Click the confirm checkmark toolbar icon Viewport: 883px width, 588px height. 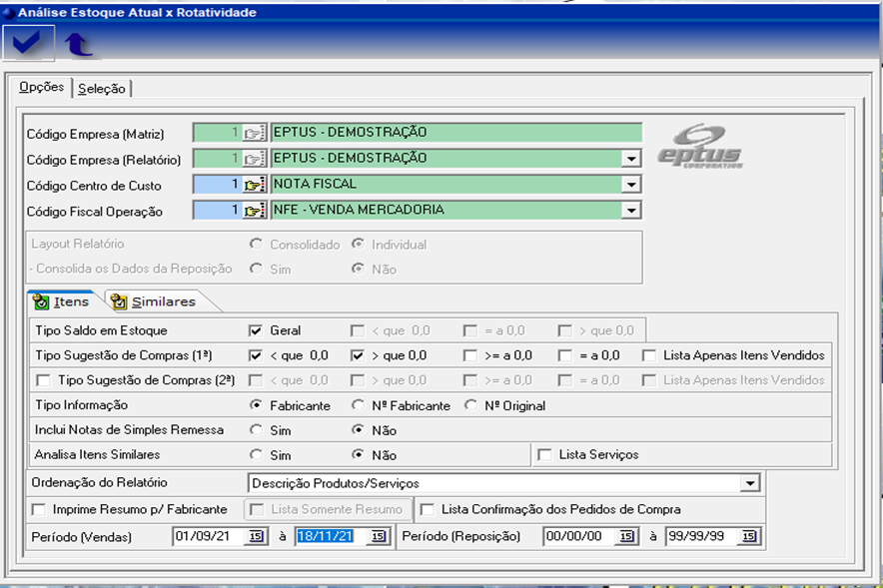(26, 43)
